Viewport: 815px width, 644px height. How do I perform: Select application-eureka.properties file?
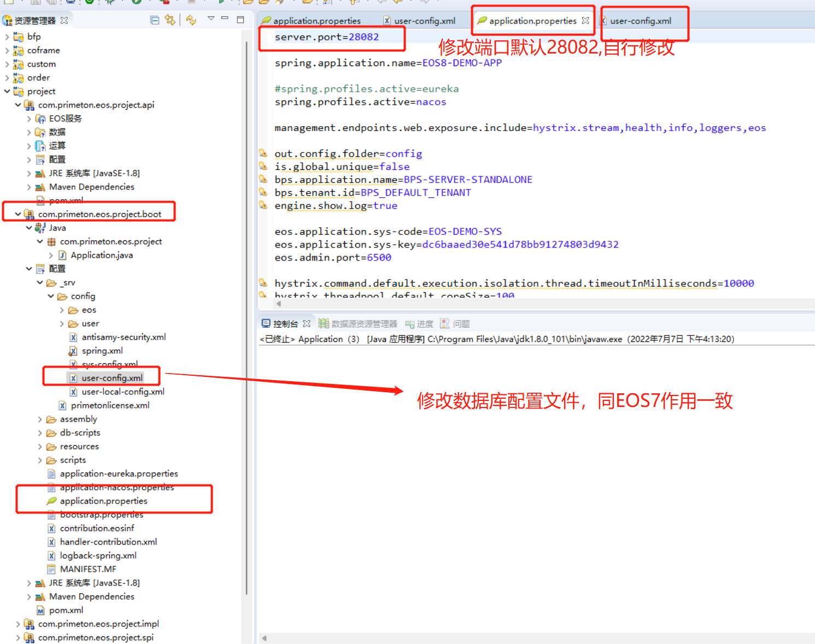coord(119,474)
